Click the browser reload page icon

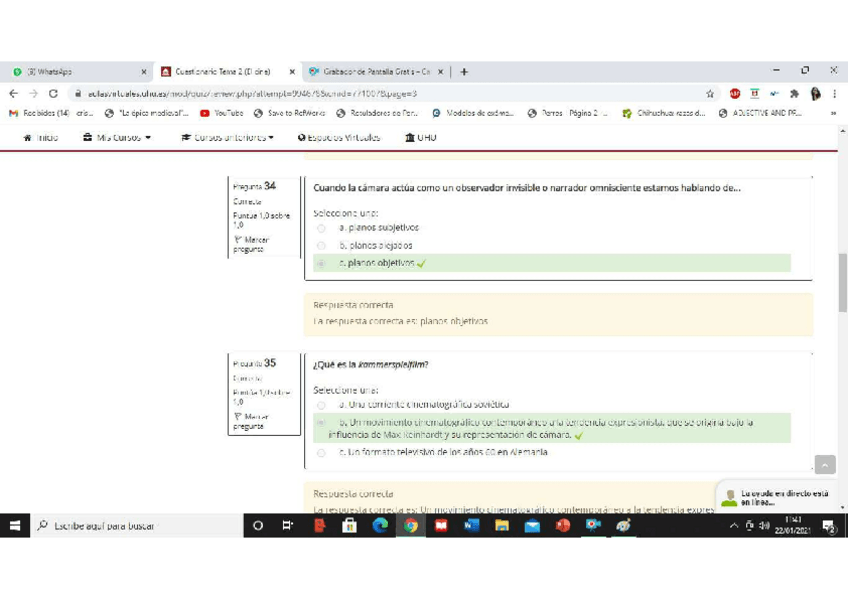[53, 93]
